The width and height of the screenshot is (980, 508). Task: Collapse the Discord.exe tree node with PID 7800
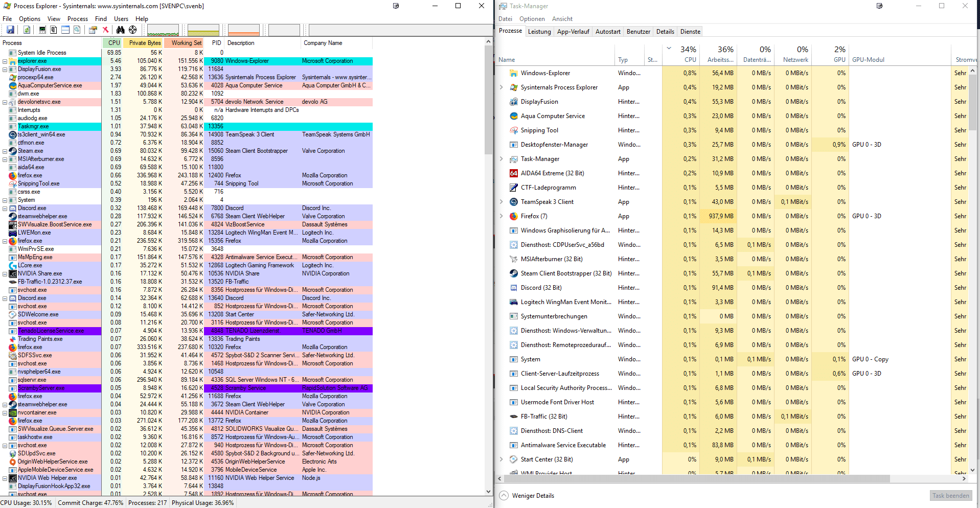click(5, 208)
